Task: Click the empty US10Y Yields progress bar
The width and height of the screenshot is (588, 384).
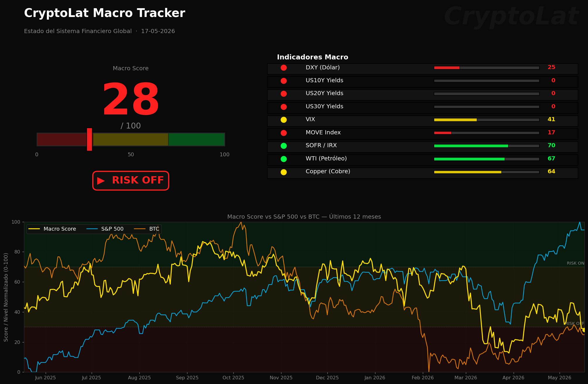Action: [486, 81]
